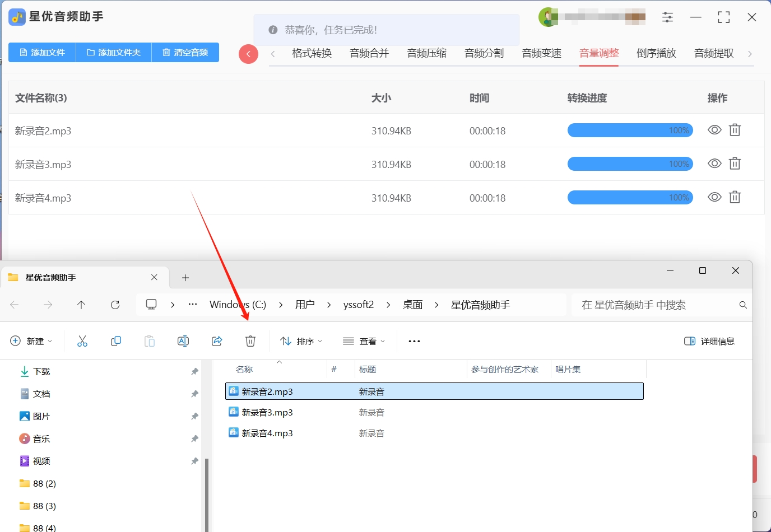Go to previous tabs with left chevron

(x=273, y=54)
